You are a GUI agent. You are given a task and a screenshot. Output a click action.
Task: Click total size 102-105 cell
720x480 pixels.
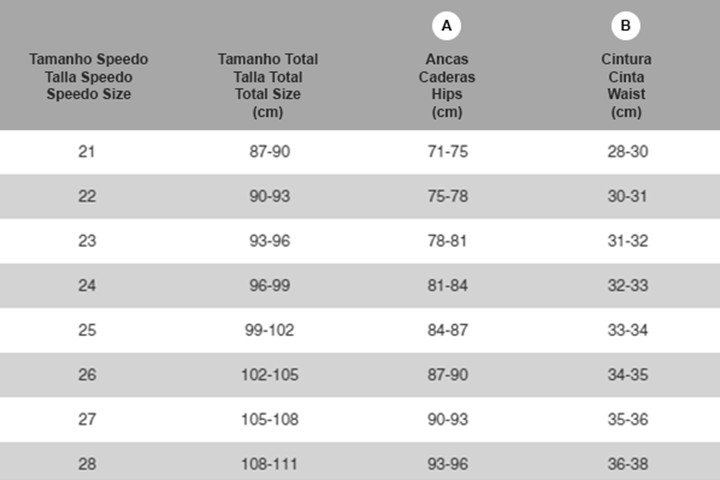click(270, 374)
